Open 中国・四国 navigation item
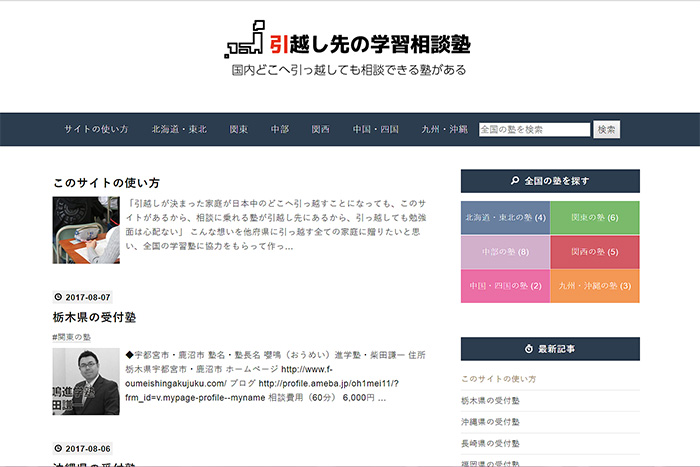700x467 pixels. pos(376,129)
